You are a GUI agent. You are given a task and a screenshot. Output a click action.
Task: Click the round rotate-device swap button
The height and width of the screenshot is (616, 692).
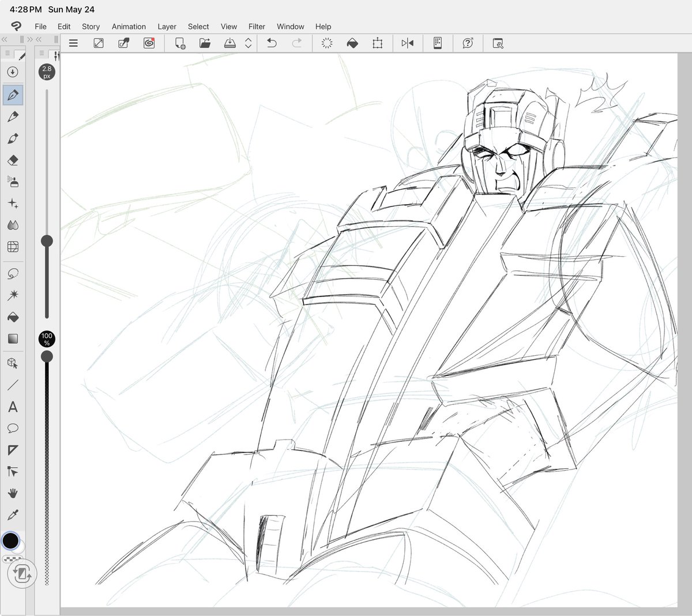(x=22, y=573)
